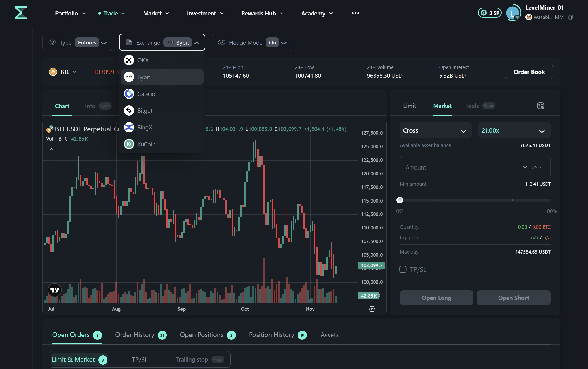The height and width of the screenshot is (369, 588).
Task: Choose Gate.io from the exchange list
Action: tap(162, 94)
